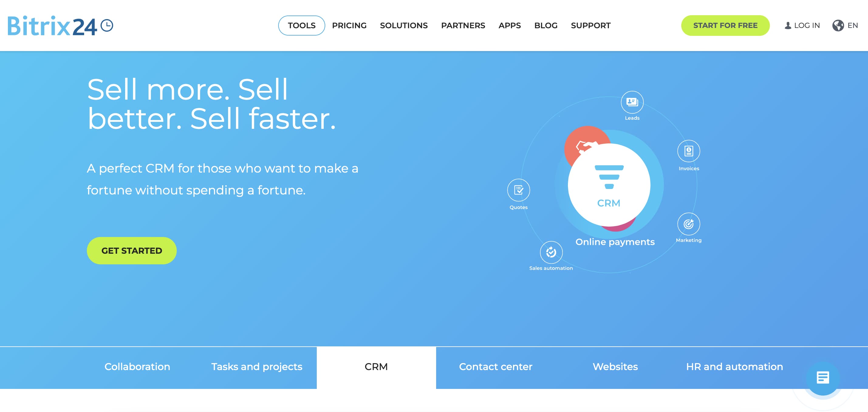Screen dimensions: 868x412
Task: Open the PRICING navigation menu item
Action: 349,25
